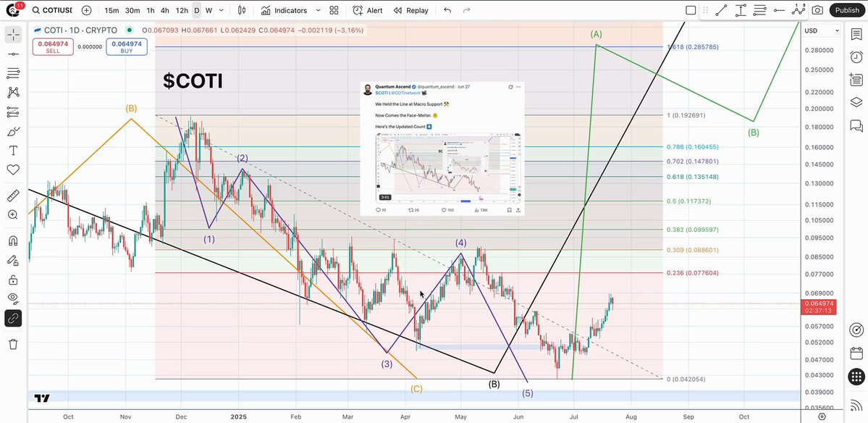
Task: Click the TradingView logo on chart
Action: click(42, 398)
